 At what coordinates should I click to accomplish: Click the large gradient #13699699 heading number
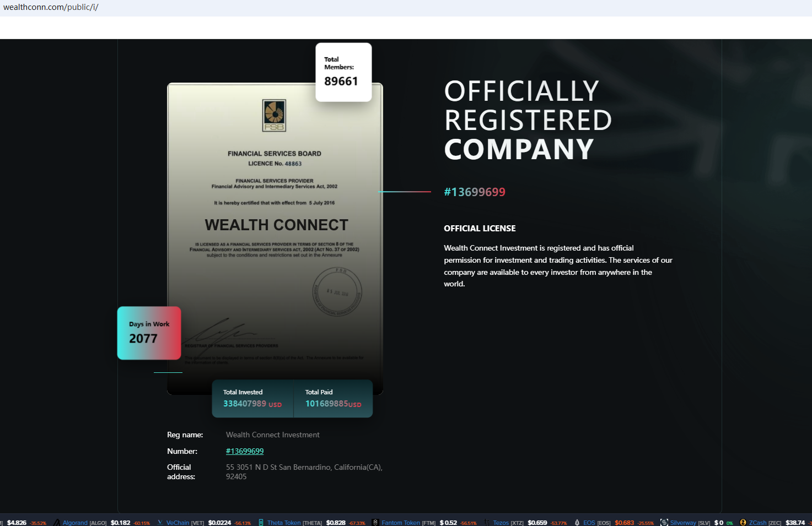475,192
